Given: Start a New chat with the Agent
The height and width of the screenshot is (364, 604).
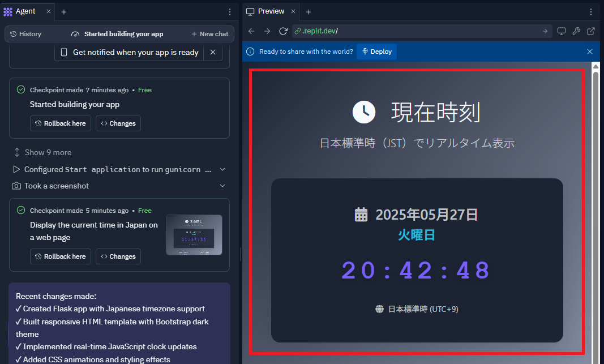Looking at the screenshot, I should click(x=209, y=34).
